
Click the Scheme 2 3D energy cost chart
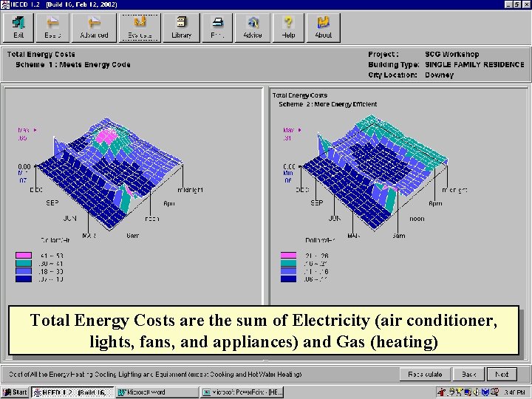[375, 173]
